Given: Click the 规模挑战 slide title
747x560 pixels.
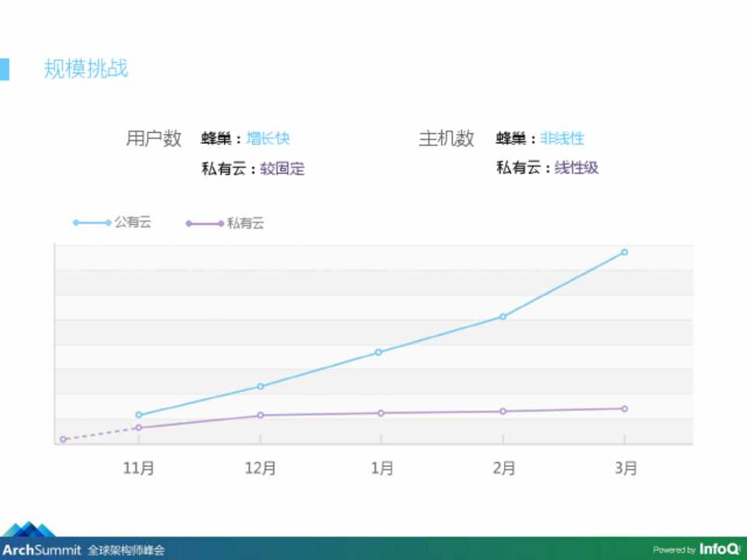Looking at the screenshot, I should tap(86, 68).
